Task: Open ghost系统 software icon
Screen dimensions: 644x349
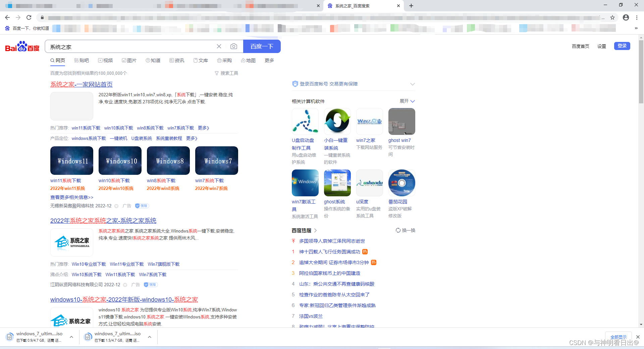Action: point(337,183)
